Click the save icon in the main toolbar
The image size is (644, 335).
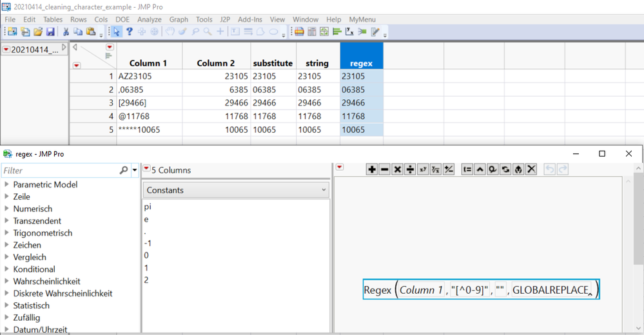[50, 32]
